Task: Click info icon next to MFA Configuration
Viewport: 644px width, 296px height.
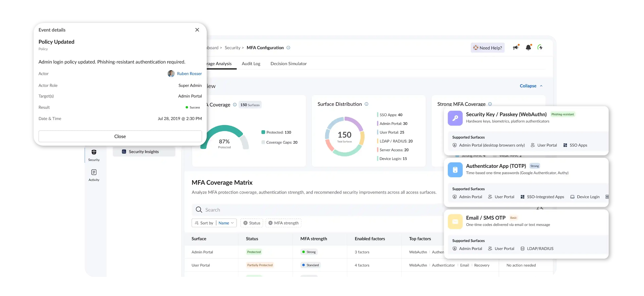Action: 288,48
